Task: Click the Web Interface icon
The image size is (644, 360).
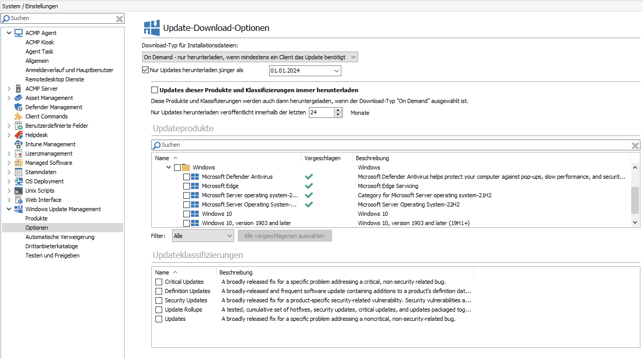Action: click(19, 200)
